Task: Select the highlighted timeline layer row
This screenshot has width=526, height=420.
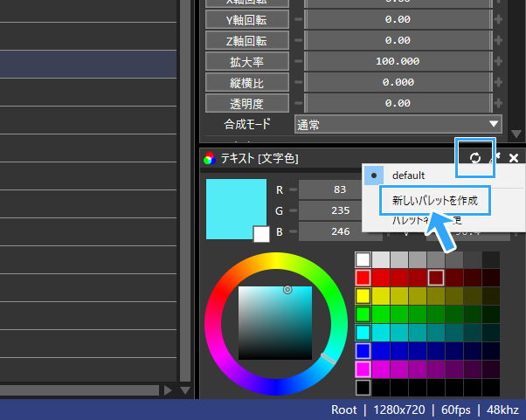Action: [x=88, y=64]
